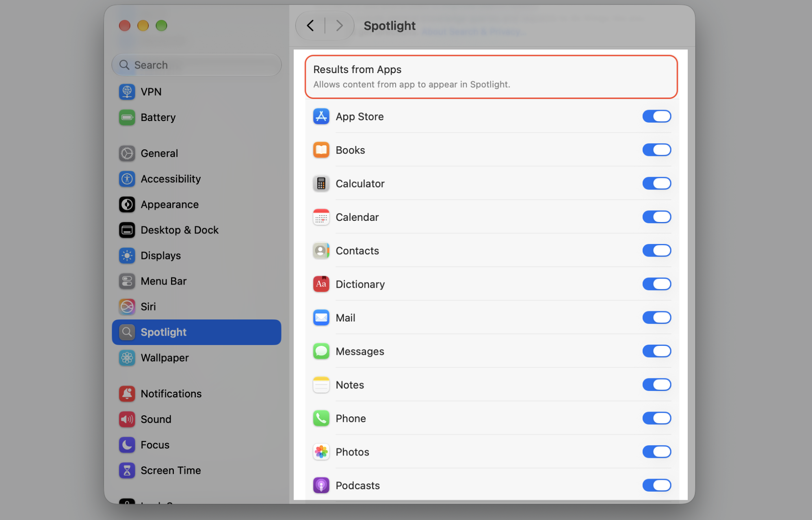Click the Phone app icon
This screenshot has width=812, height=520.
click(x=321, y=419)
